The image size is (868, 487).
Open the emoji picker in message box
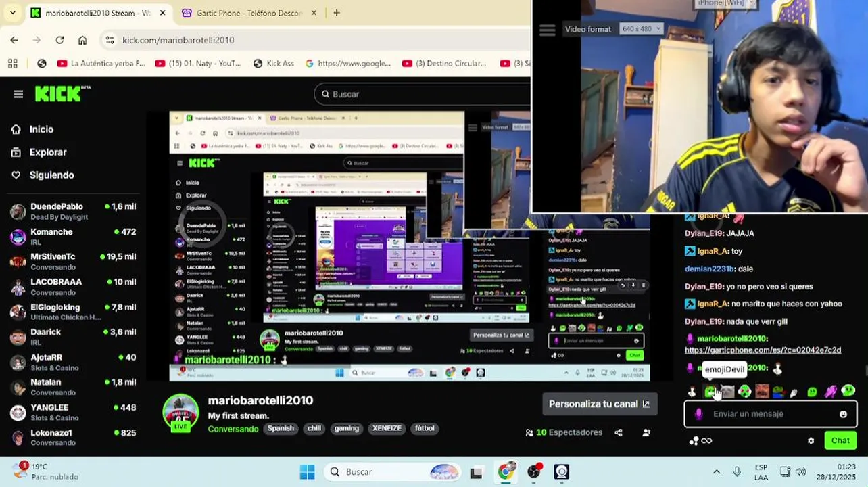click(843, 414)
